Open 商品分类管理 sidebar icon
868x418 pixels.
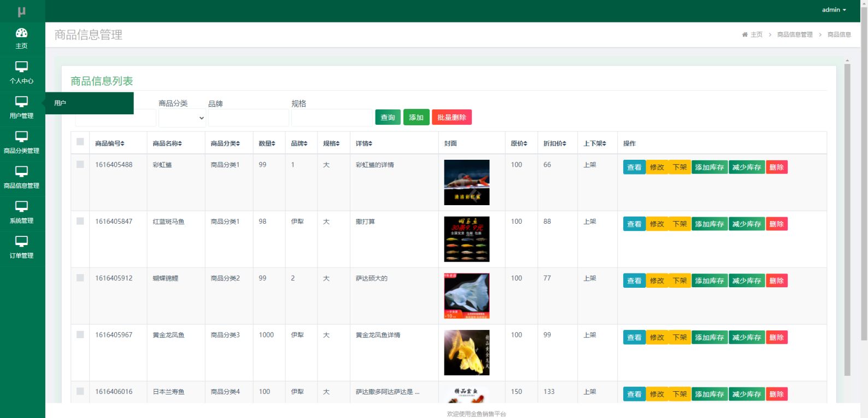click(x=21, y=137)
